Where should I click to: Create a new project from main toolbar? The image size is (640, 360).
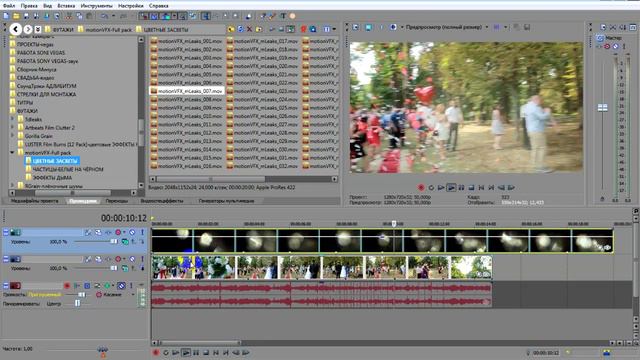6,16
